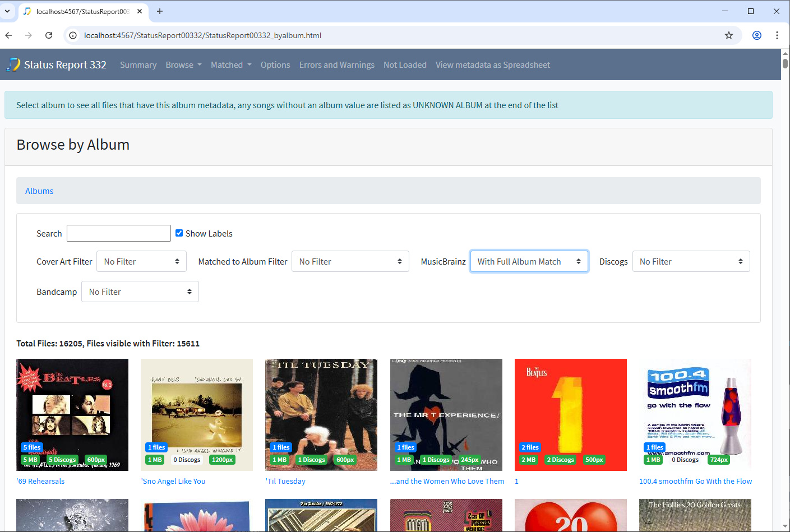Open the 'Til Tuesday album link
790x532 pixels.
click(285, 481)
